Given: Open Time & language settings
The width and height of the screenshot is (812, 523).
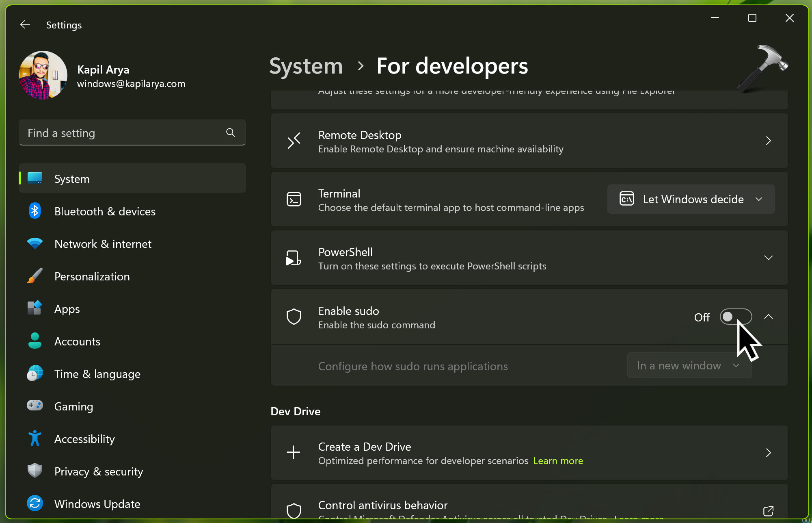Looking at the screenshot, I should point(97,374).
